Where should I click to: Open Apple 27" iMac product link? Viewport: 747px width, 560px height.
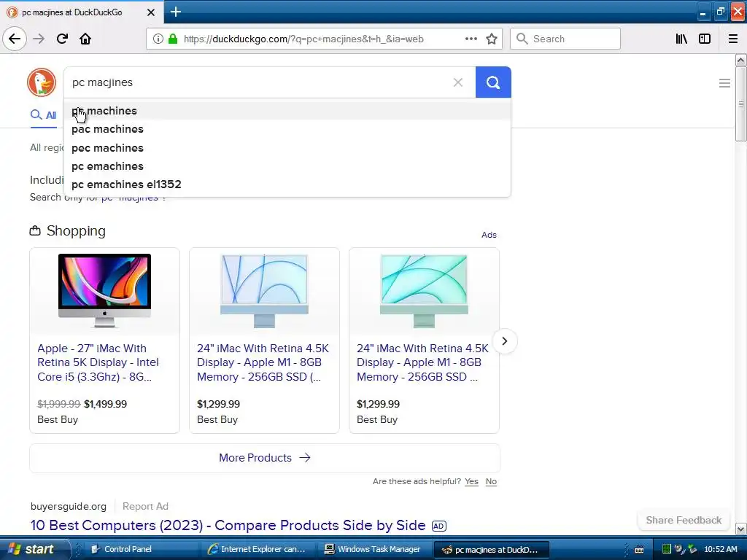[98, 362]
